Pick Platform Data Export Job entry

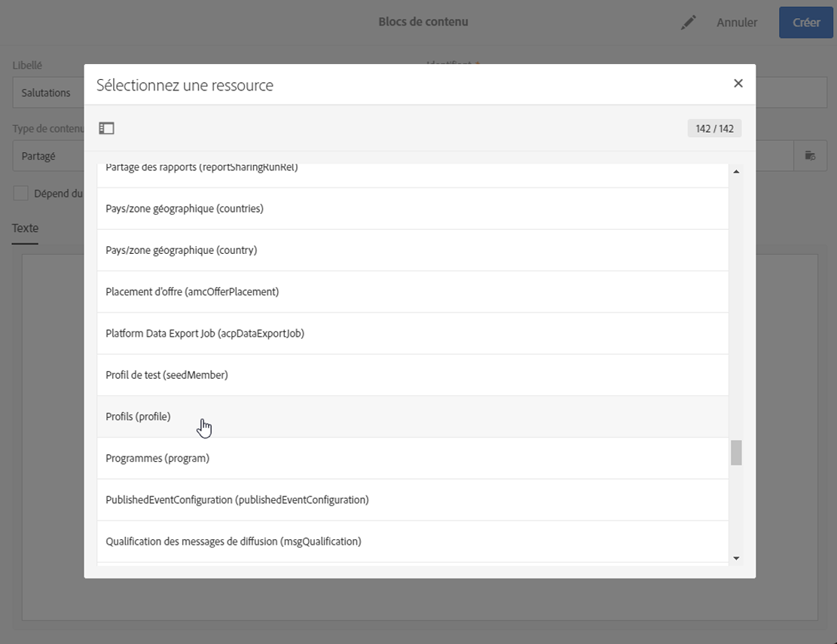205,334
